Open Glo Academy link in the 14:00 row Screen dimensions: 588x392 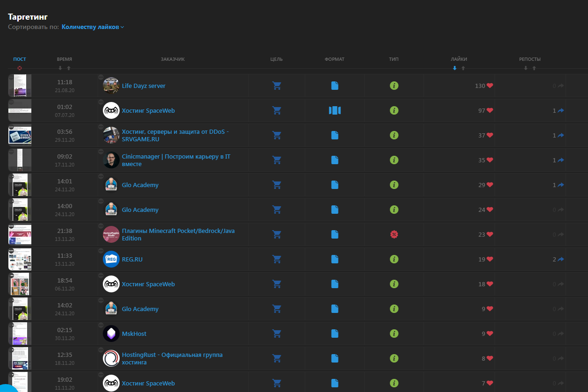[x=140, y=210]
